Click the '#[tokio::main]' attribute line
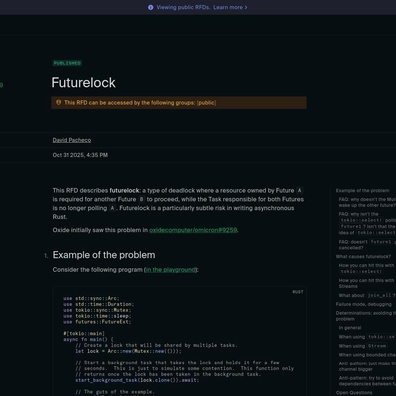 pos(84,334)
